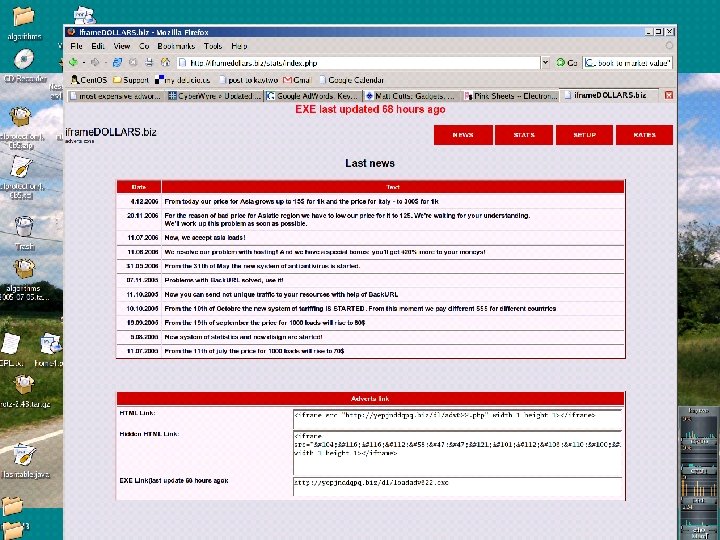Open the Forward history dropdown arrow
Screen dimensions: 720x540
(x=106, y=62)
